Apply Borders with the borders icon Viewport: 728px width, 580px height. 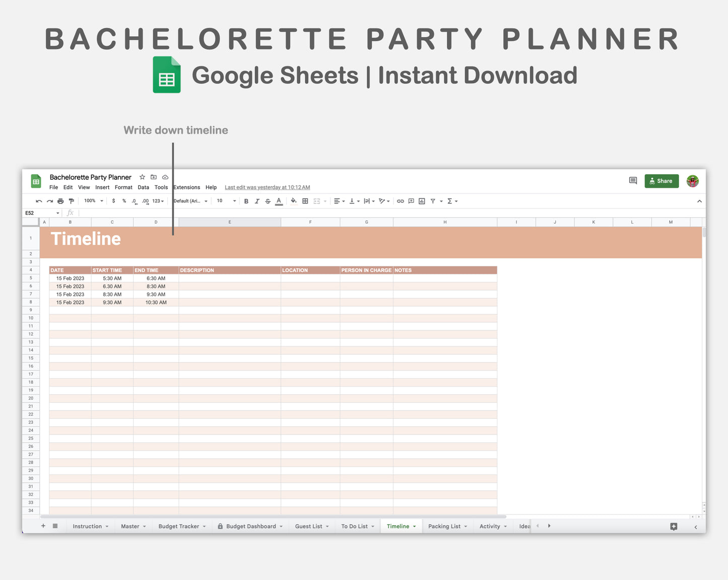pos(305,201)
